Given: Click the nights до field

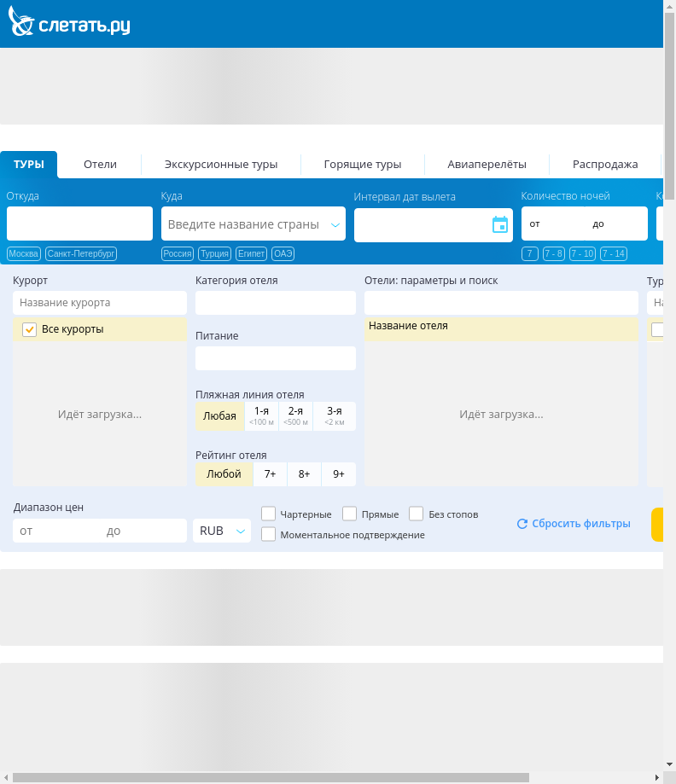Looking at the screenshot, I should click(x=616, y=224).
